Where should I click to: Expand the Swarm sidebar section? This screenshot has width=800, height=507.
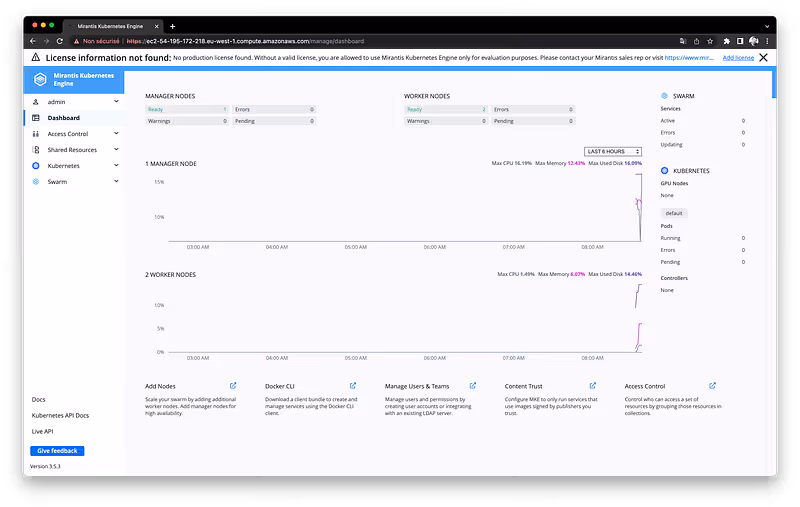coord(116,181)
